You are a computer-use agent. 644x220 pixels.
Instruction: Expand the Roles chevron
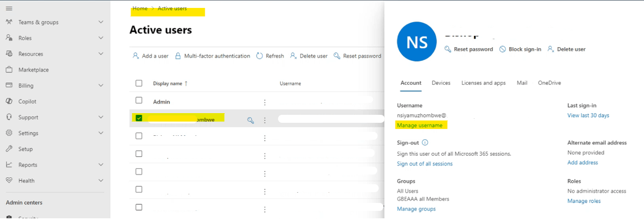100,38
